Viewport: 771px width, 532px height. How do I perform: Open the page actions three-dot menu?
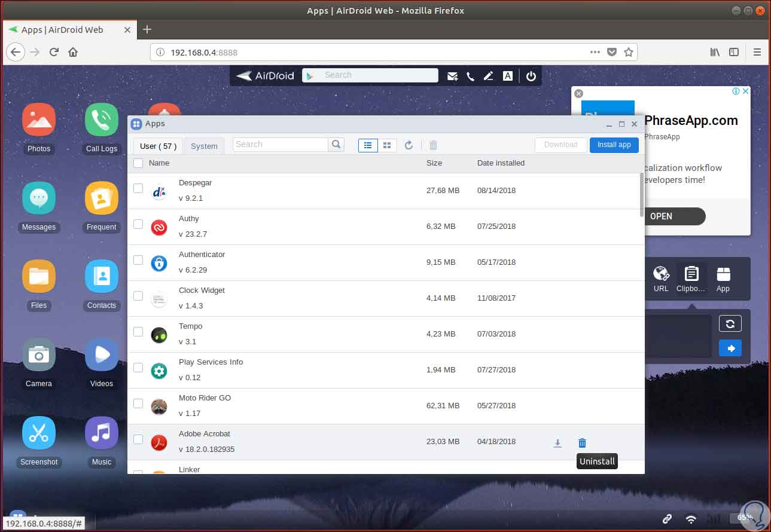click(x=595, y=52)
